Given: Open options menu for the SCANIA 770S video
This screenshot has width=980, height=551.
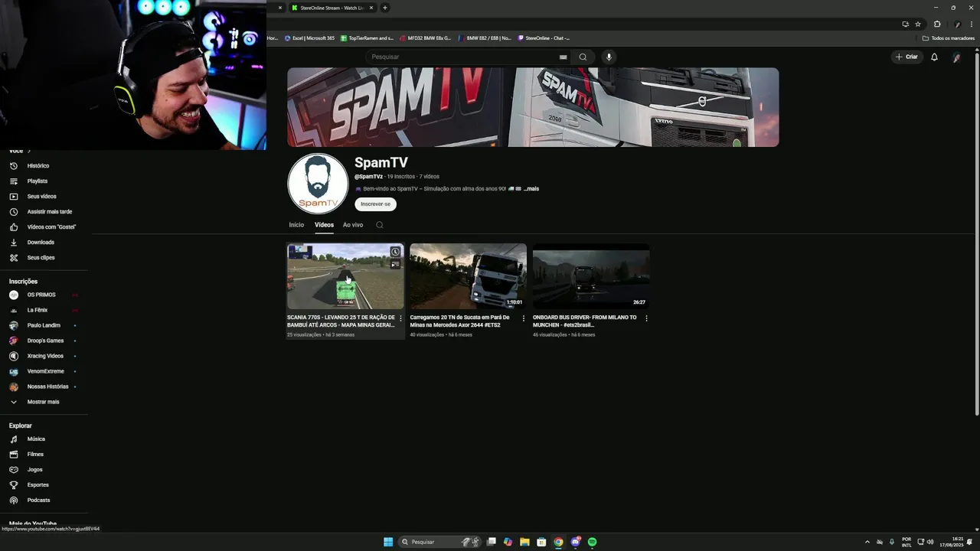Looking at the screenshot, I should pos(400,318).
